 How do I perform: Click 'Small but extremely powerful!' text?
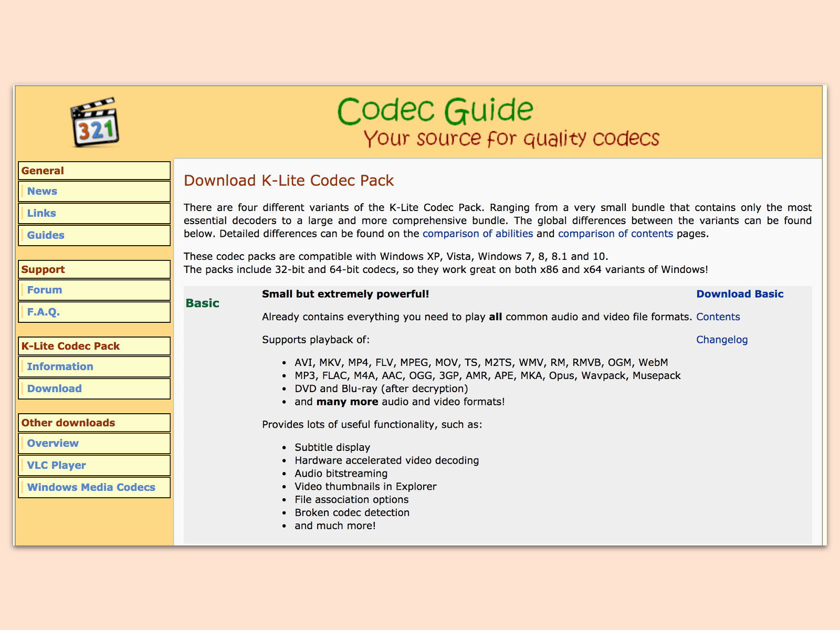click(x=345, y=294)
